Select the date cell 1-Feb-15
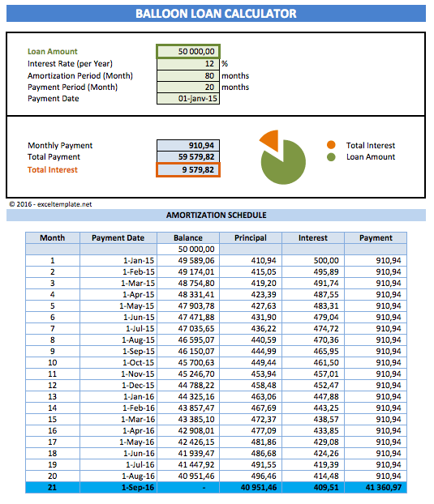This screenshot has height=504, width=434. point(118,272)
